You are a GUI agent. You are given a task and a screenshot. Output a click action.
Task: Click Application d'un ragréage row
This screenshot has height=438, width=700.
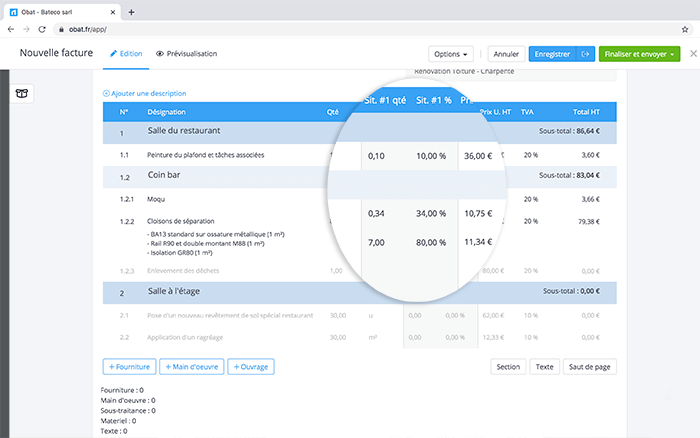[359, 337]
